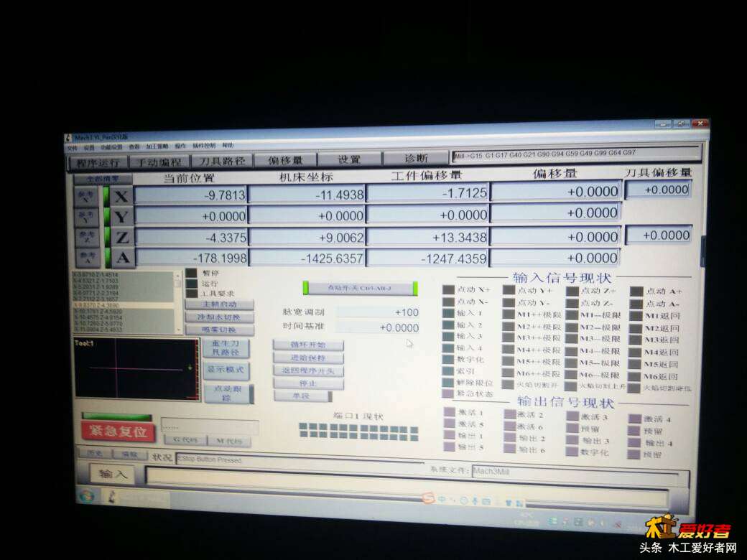Click the Y axis reference button

coord(87,217)
